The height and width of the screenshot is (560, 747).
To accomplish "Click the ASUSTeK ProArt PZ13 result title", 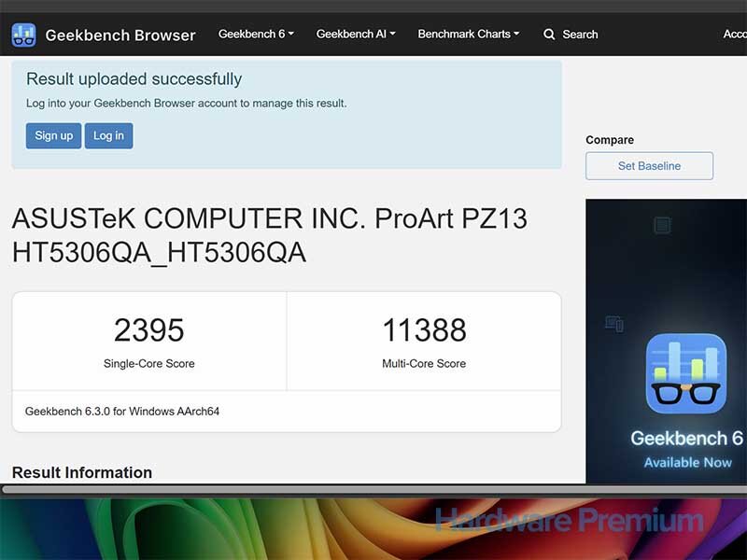I will pyautogui.click(x=270, y=235).
